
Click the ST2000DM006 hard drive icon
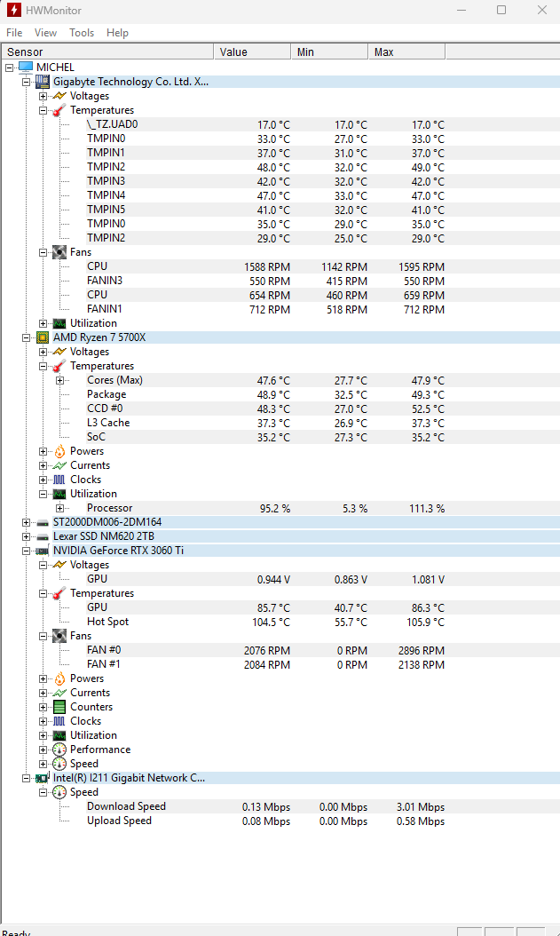(x=43, y=522)
